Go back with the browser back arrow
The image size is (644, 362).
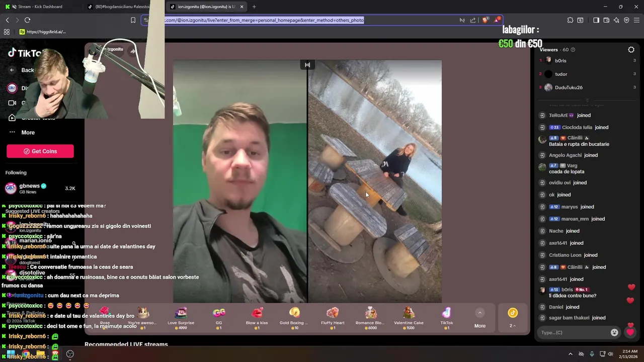(x=8, y=20)
